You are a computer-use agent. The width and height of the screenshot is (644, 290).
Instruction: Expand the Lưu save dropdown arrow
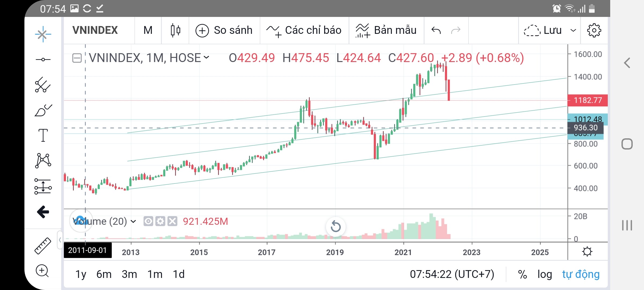tap(573, 30)
